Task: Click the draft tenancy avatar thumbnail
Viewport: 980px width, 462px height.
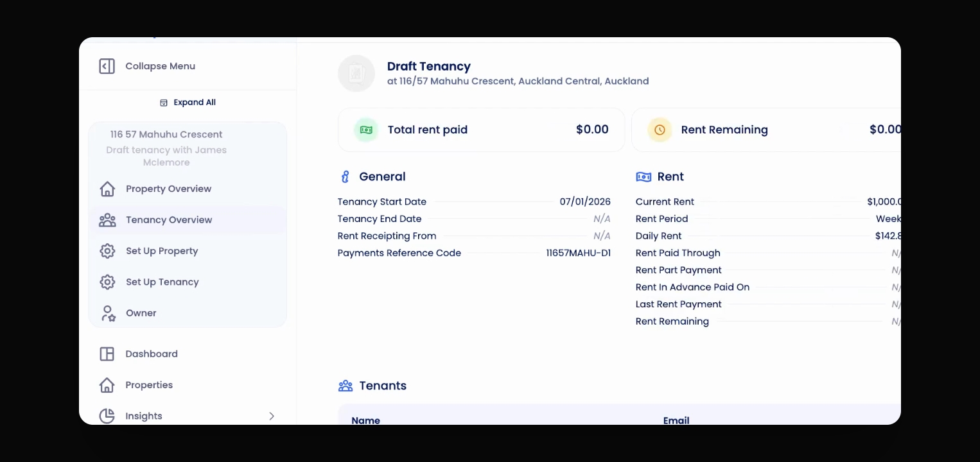Action: tap(356, 73)
